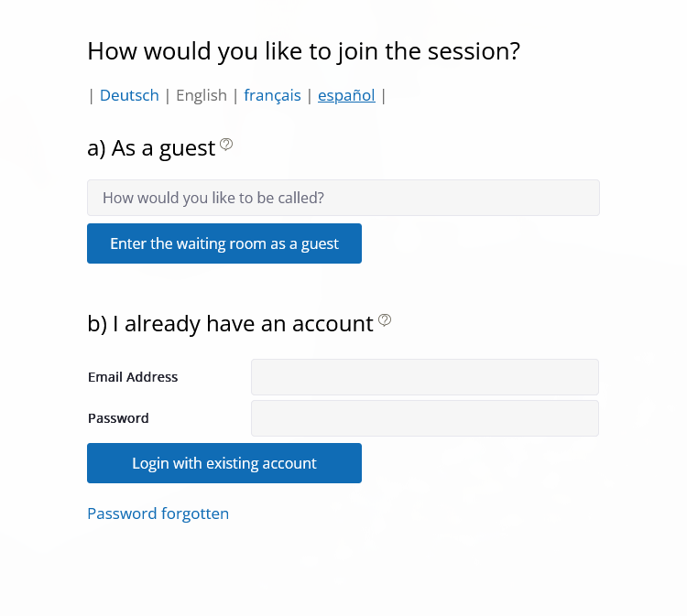Viewport: 687px width, 616px height.
Task: Recover account via Password forgotten
Action: click(x=158, y=513)
